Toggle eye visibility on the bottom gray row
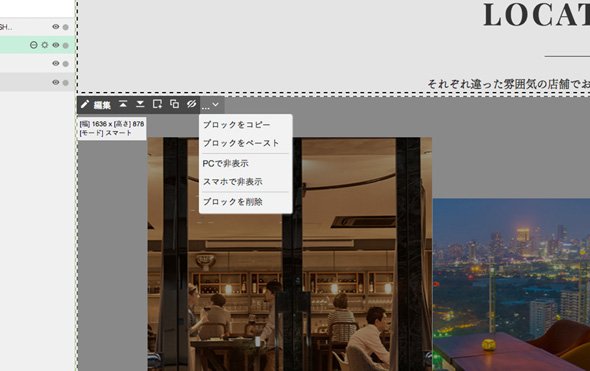Screen dimensions: 590x371 56,82
